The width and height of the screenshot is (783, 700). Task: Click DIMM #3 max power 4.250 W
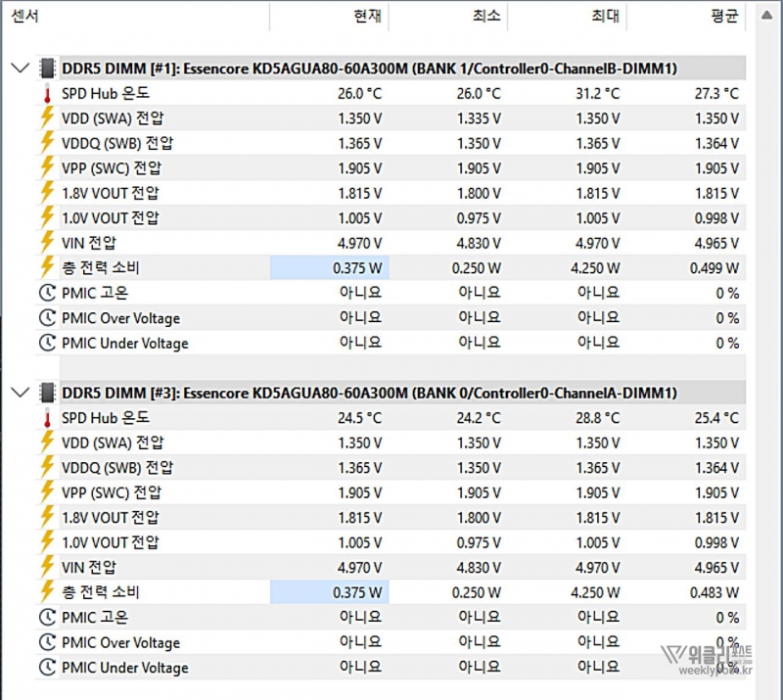tap(595, 592)
